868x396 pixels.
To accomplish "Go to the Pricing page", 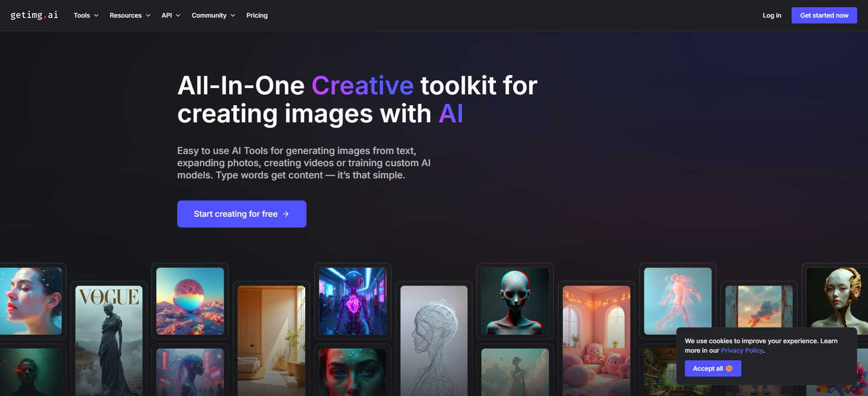I will point(256,16).
